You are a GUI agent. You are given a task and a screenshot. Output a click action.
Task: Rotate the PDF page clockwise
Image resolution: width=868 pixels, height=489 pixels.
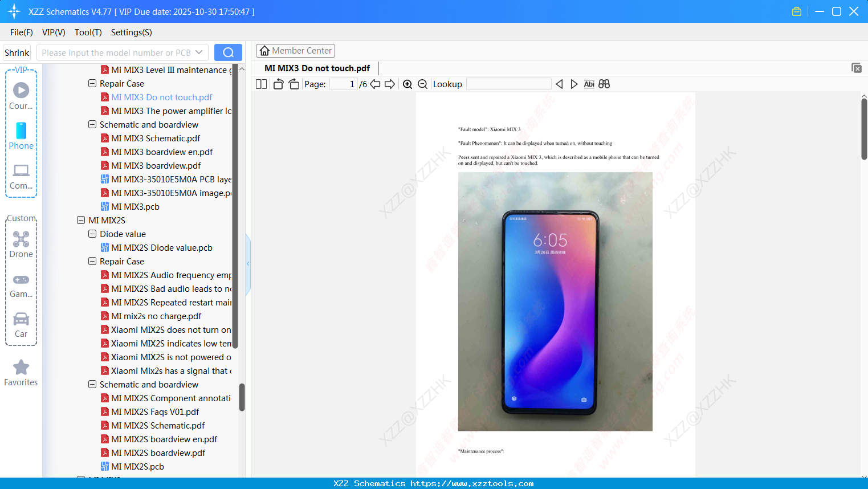click(293, 84)
